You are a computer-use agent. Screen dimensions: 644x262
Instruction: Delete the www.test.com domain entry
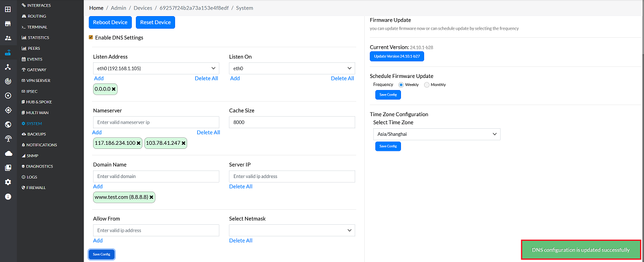(x=151, y=197)
